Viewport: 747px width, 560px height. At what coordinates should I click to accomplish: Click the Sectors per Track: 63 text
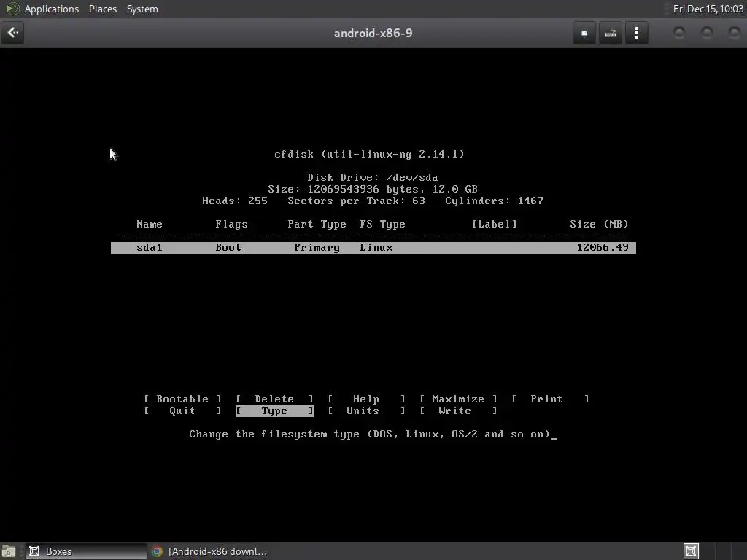[x=356, y=201]
